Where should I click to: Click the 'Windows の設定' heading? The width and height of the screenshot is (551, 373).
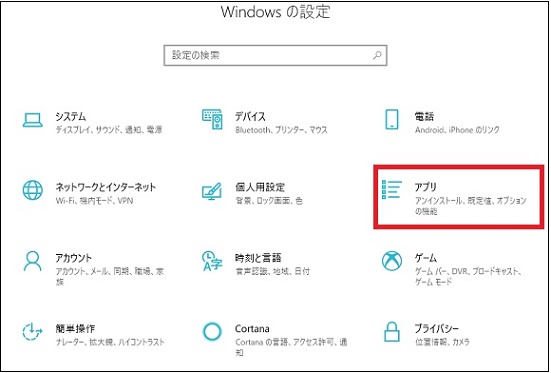pos(276,12)
